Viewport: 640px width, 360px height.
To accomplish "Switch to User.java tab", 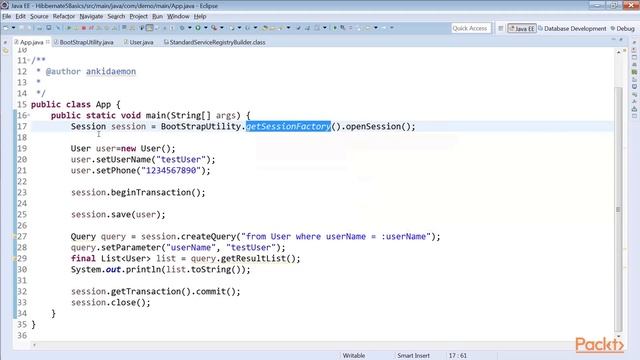I will (x=139, y=42).
